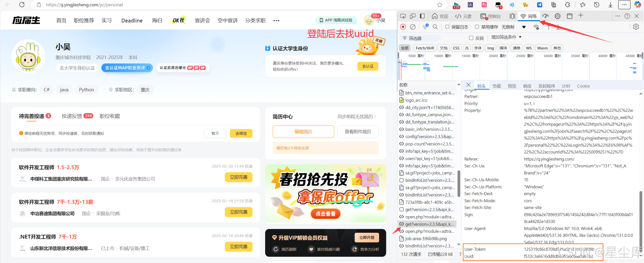This screenshot has height=263, width=644.
Task: Bookmark this page with star icon
Action: [x=440, y=5]
